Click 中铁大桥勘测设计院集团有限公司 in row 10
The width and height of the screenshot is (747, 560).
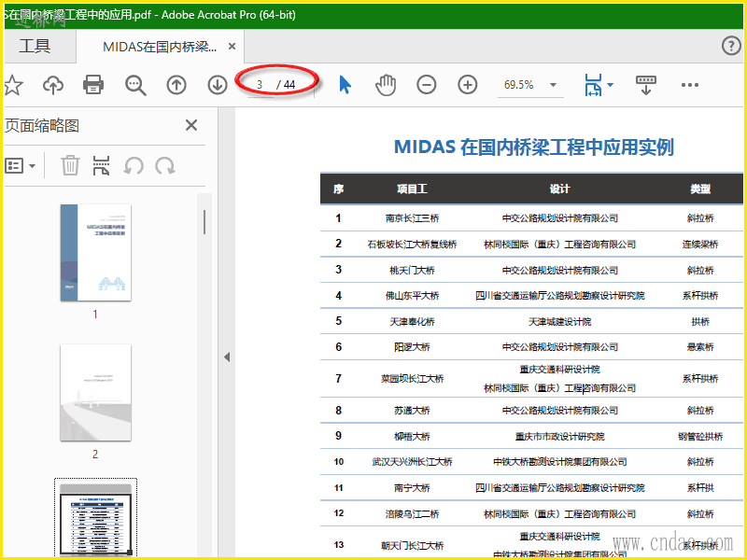[559, 461]
